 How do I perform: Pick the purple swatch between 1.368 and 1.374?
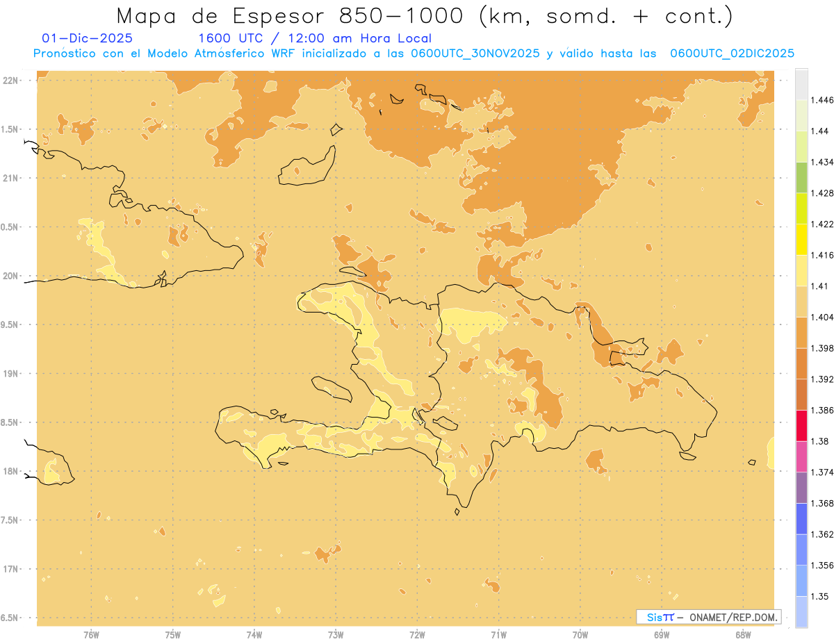(801, 488)
